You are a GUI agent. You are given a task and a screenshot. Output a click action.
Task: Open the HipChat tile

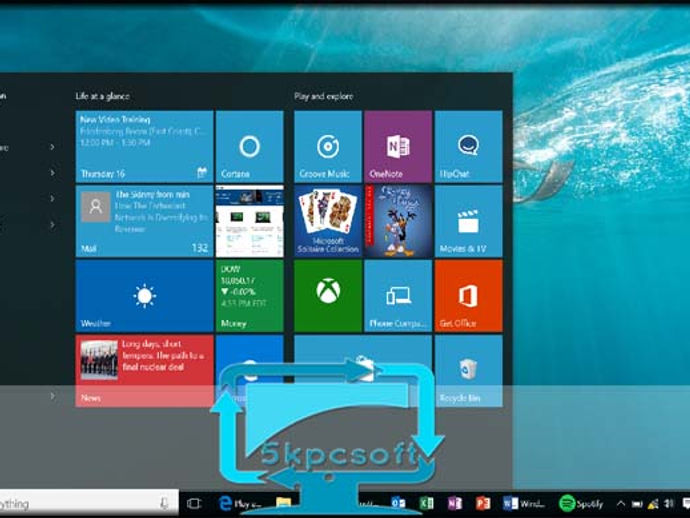point(468,147)
